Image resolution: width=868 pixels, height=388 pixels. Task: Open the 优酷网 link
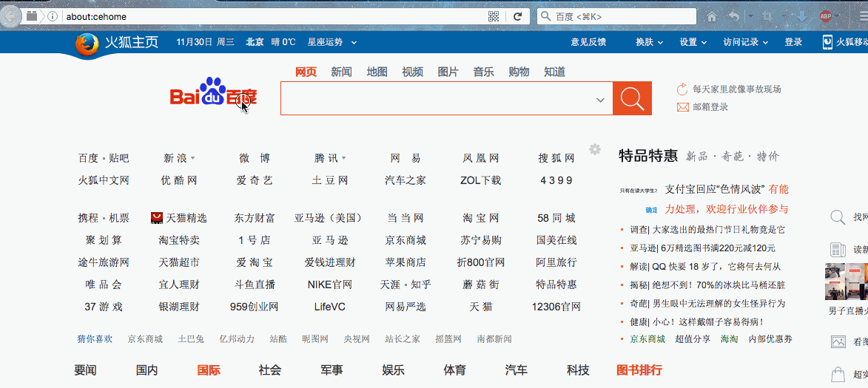[179, 180]
